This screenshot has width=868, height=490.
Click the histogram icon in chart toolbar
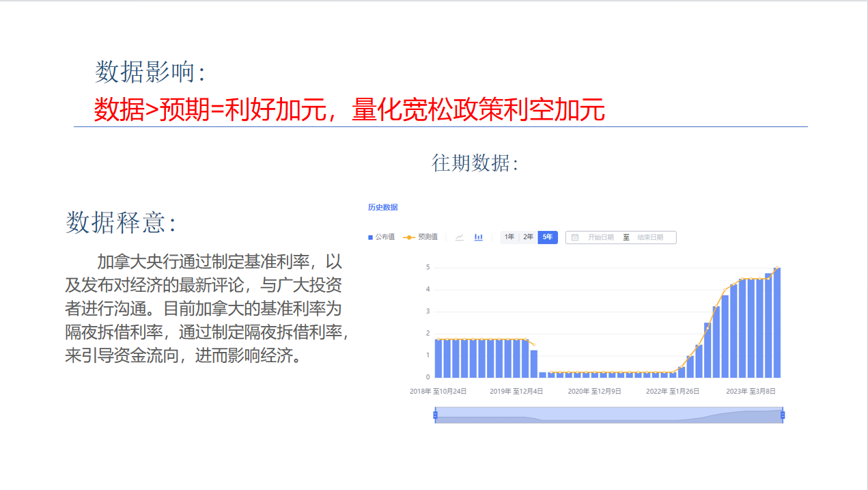pos(478,237)
